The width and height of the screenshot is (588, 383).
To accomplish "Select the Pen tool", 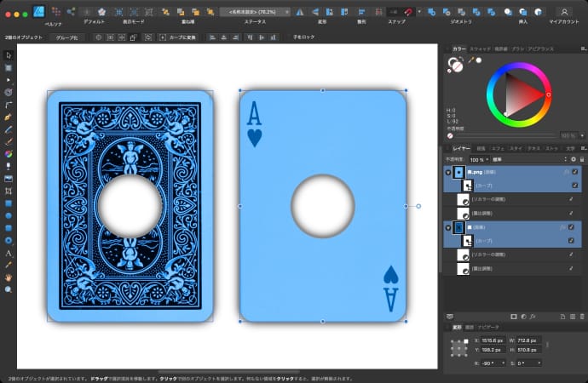I will (9, 116).
